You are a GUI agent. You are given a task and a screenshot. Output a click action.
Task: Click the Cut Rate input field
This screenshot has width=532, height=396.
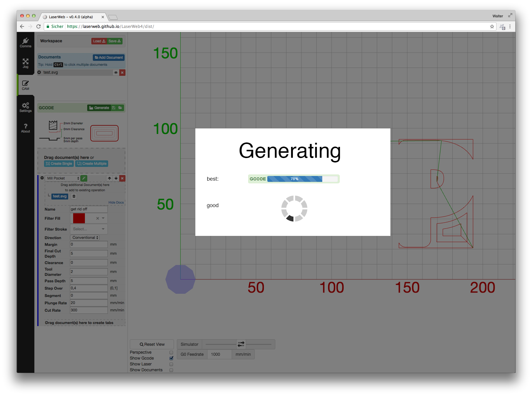point(89,310)
